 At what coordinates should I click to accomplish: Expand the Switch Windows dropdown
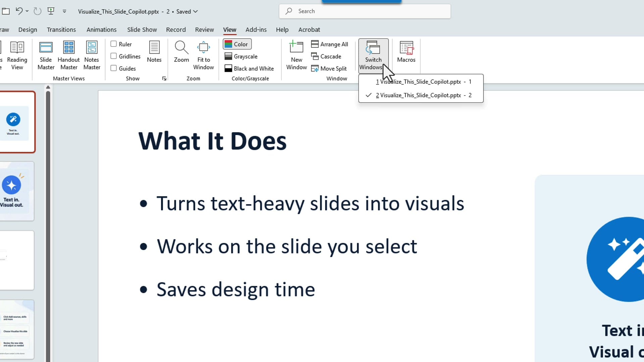point(373,56)
